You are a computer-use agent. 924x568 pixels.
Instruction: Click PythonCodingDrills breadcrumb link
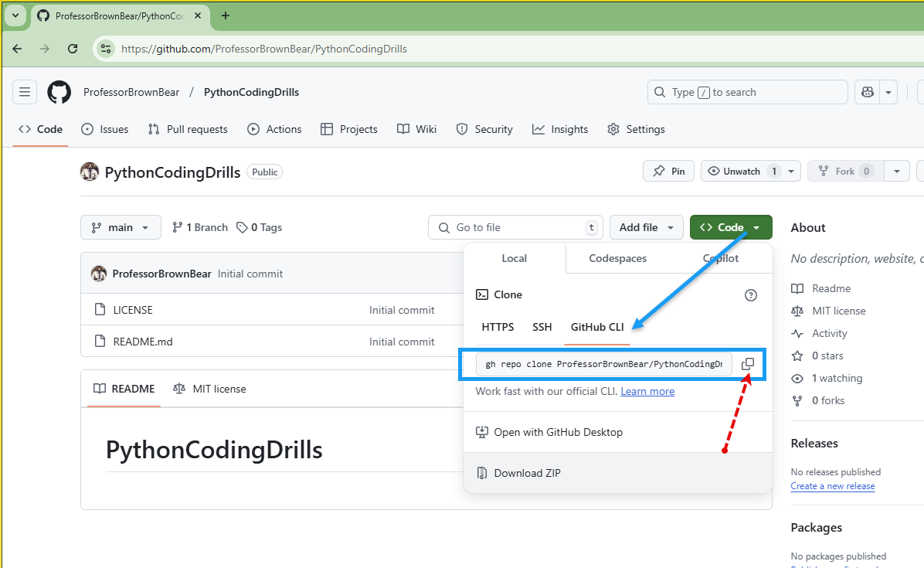[x=251, y=92]
